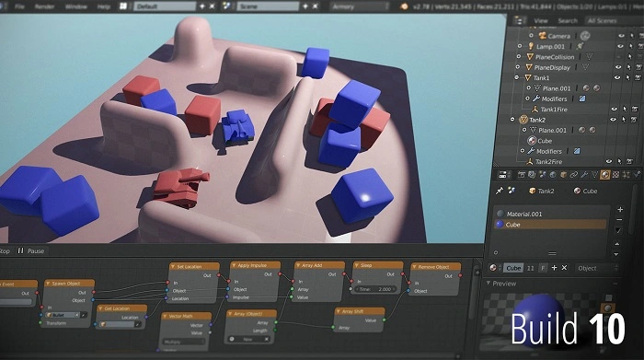Click the Tank2 object icon in outliner
Viewport: 644px width, 360px height.
pos(523,120)
